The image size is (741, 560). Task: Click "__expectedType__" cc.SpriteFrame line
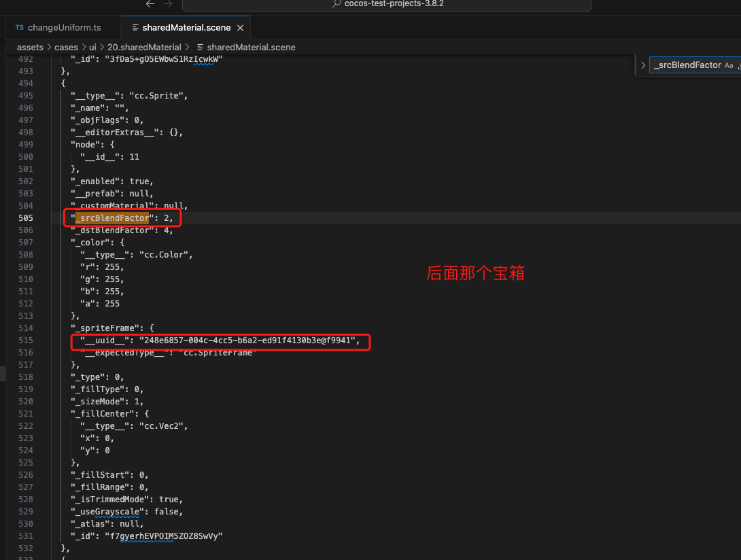168,353
